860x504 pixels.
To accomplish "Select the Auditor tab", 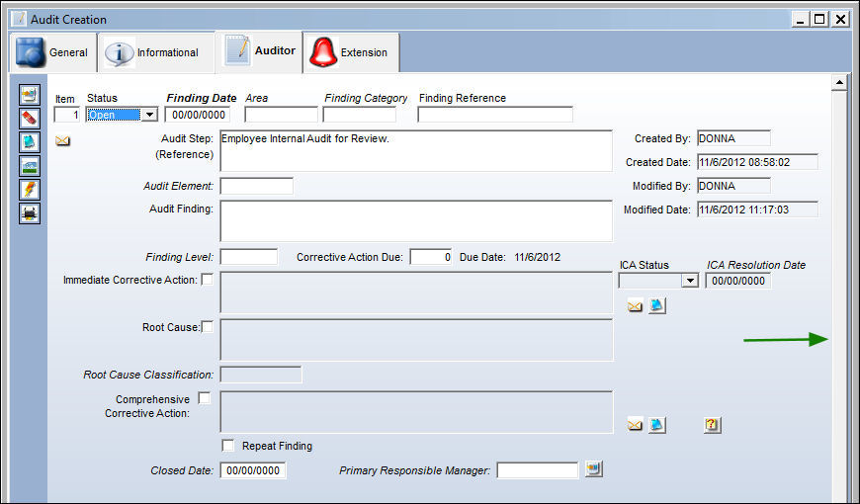I will (x=259, y=51).
